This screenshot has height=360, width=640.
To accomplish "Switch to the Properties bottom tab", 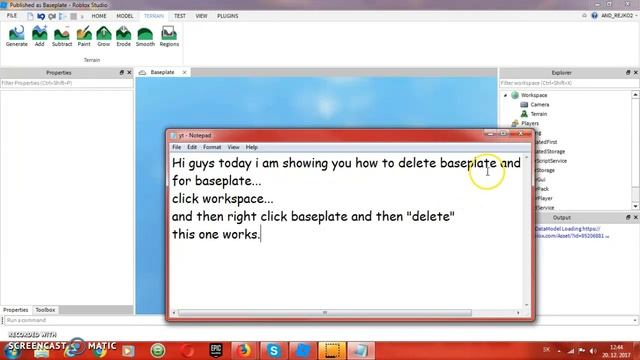I will [16, 310].
